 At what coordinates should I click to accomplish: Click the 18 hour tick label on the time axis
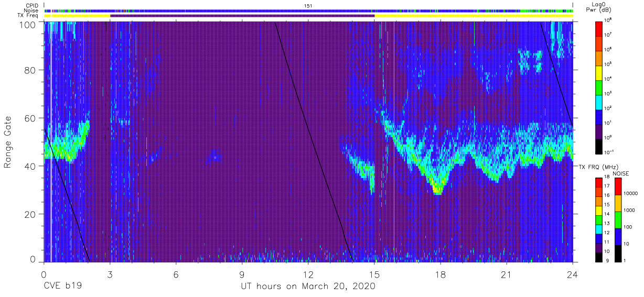point(440,274)
